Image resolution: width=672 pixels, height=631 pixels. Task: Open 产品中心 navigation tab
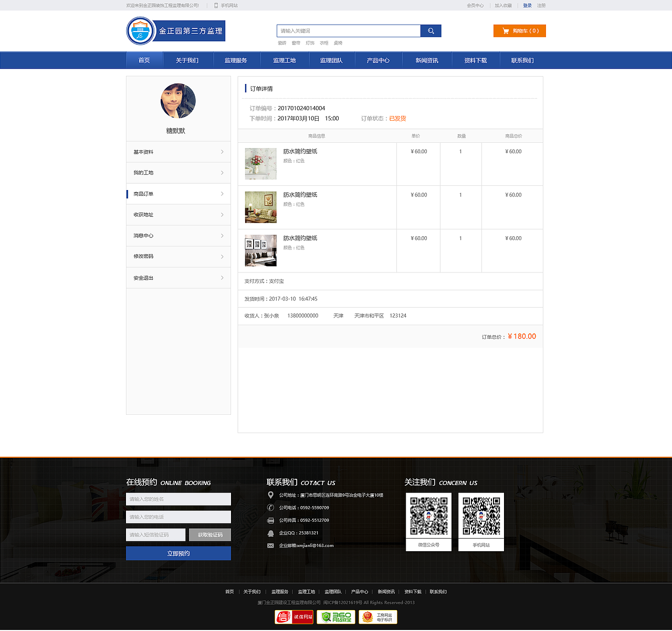pos(378,60)
